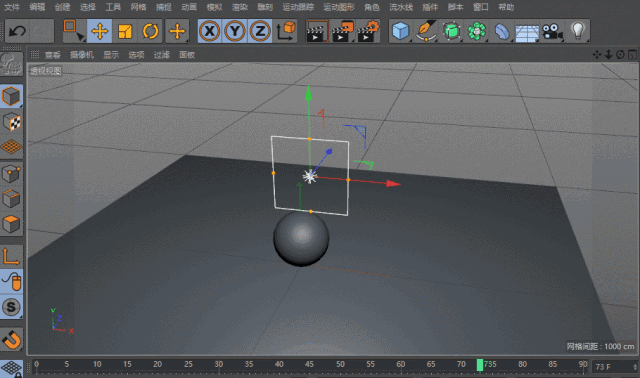Switch to Points mode

coord(11,174)
